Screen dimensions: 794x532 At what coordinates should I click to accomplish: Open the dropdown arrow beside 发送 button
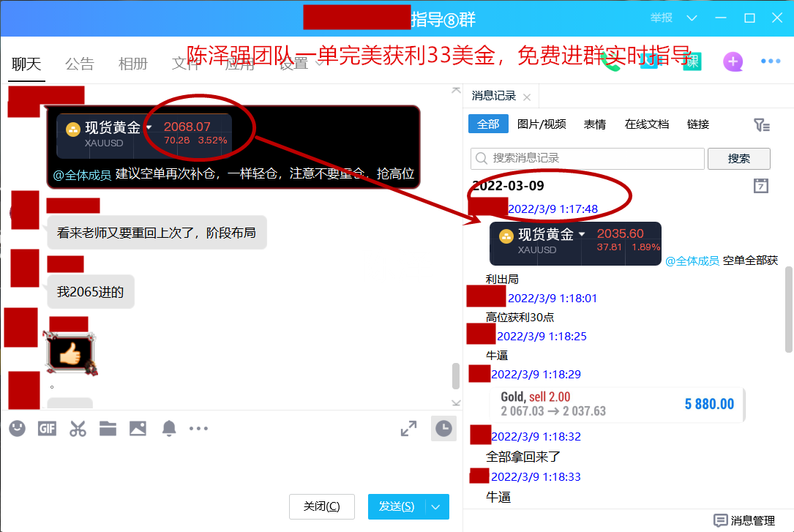(x=437, y=506)
